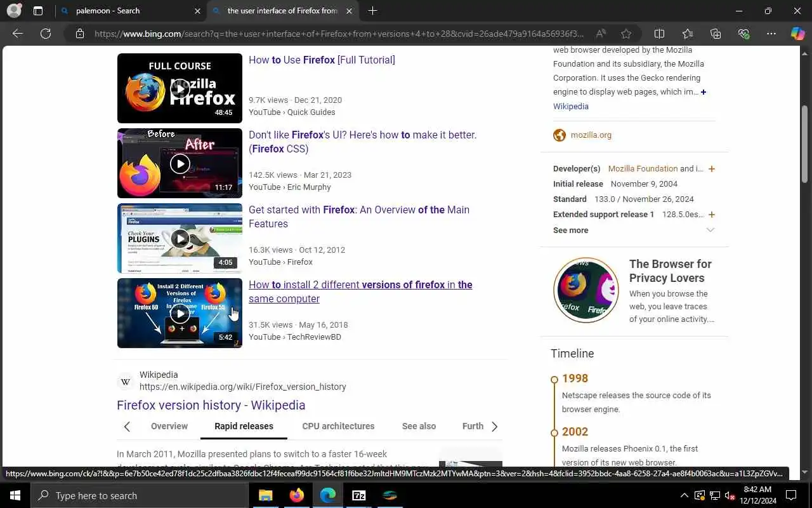
Task: Open the Wikipedia source link in info panel
Action: tap(571, 107)
